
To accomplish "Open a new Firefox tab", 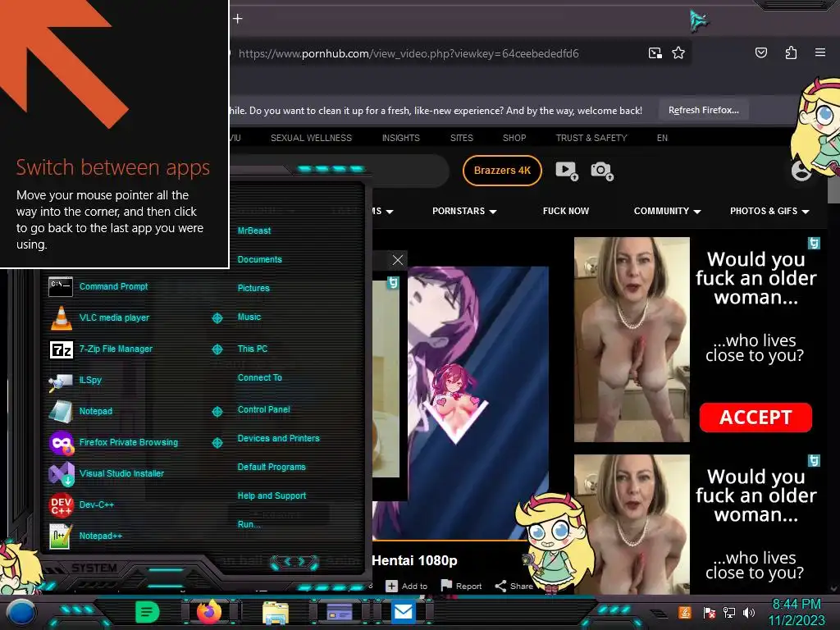I will (x=238, y=19).
